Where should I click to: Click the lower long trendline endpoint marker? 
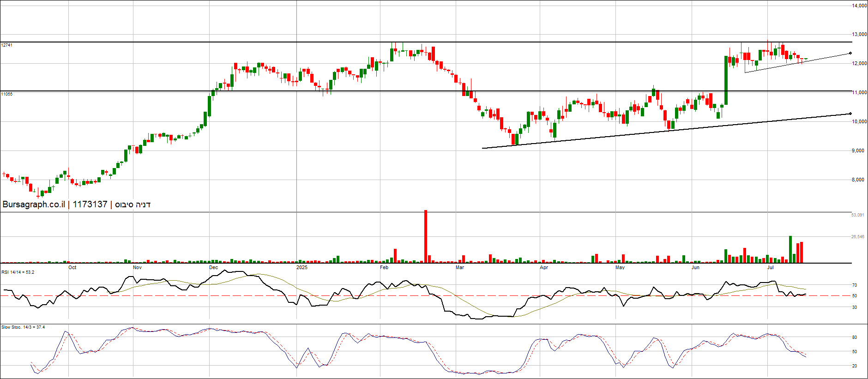click(x=850, y=114)
